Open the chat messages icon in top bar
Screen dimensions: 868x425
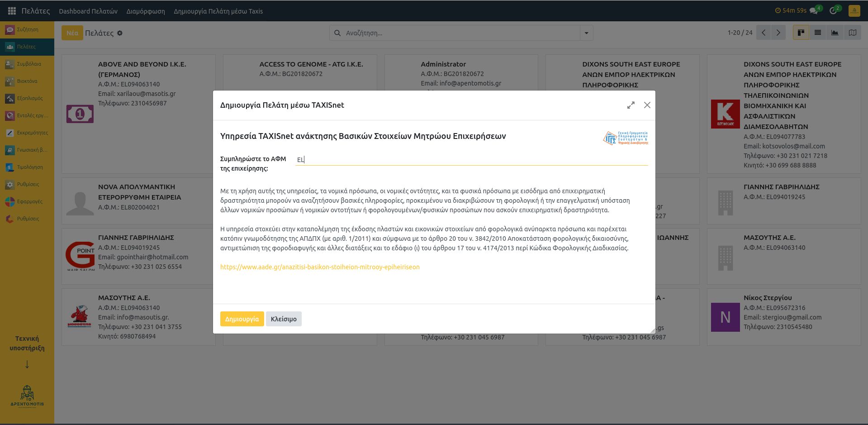(x=814, y=10)
